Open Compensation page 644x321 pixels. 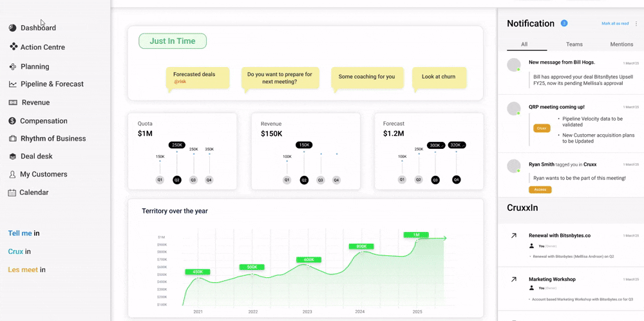pos(44,121)
